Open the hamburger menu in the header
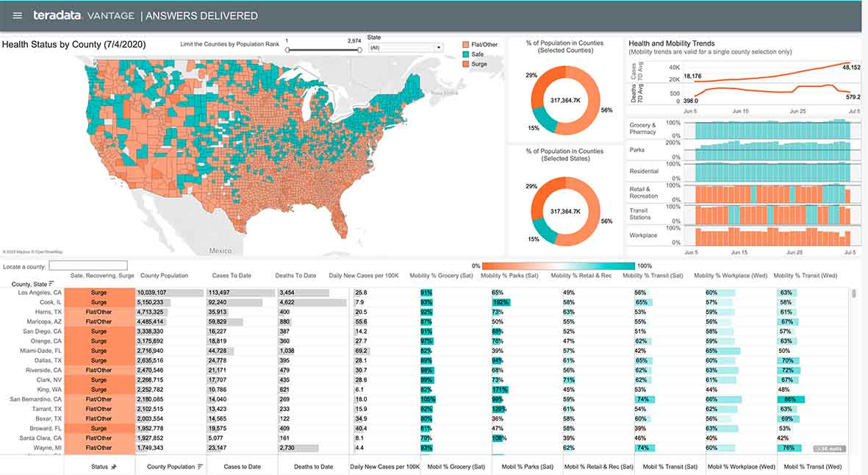868x475 pixels. 18,15
